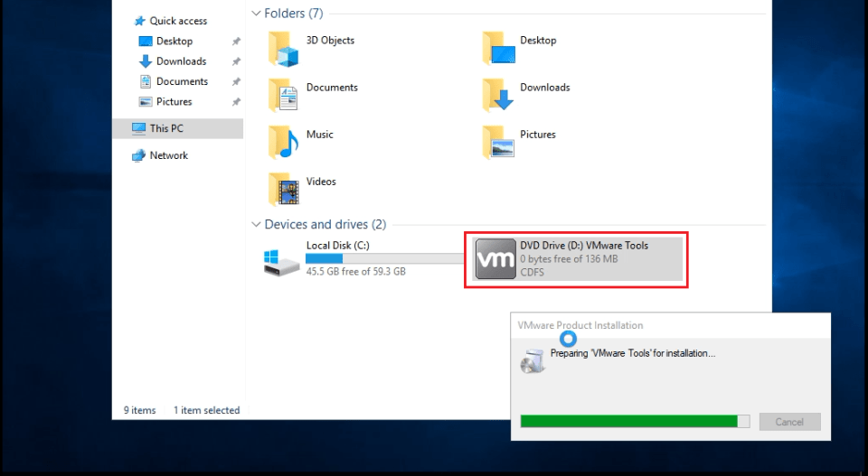Select the Local Disk (C:) drive icon
The height and width of the screenshot is (476, 868).
[281, 263]
